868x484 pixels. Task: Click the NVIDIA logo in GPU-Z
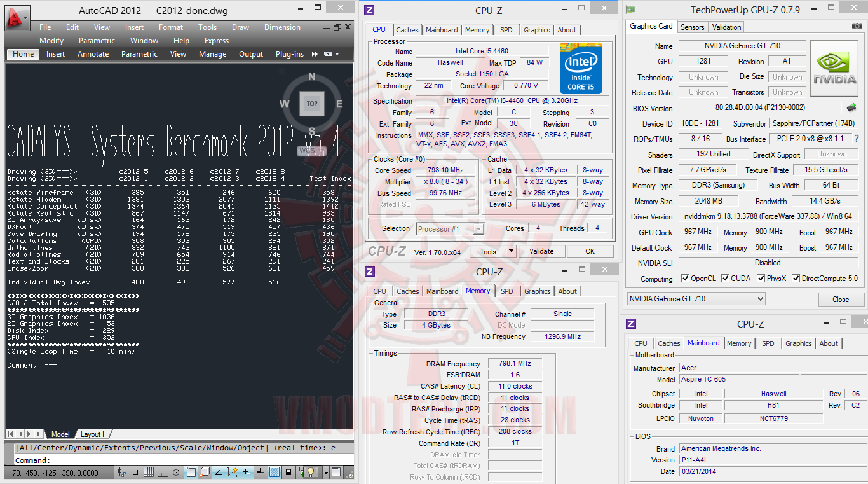pyautogui.click(x=835, y=67)
